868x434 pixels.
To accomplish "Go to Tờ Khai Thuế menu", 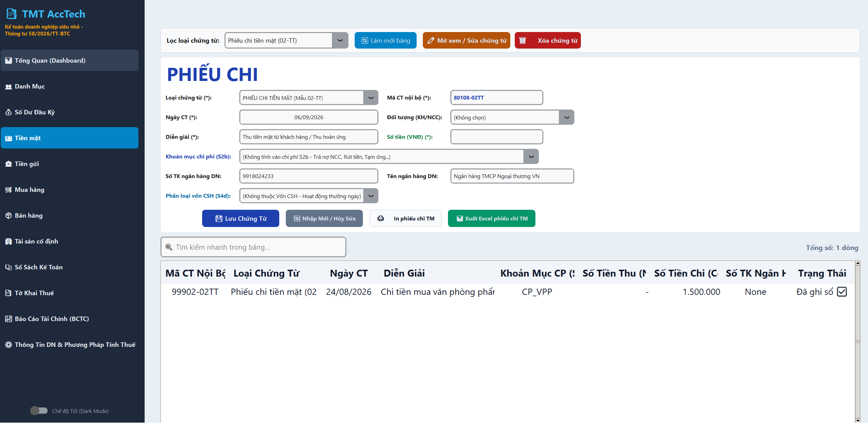I will 70,293.
